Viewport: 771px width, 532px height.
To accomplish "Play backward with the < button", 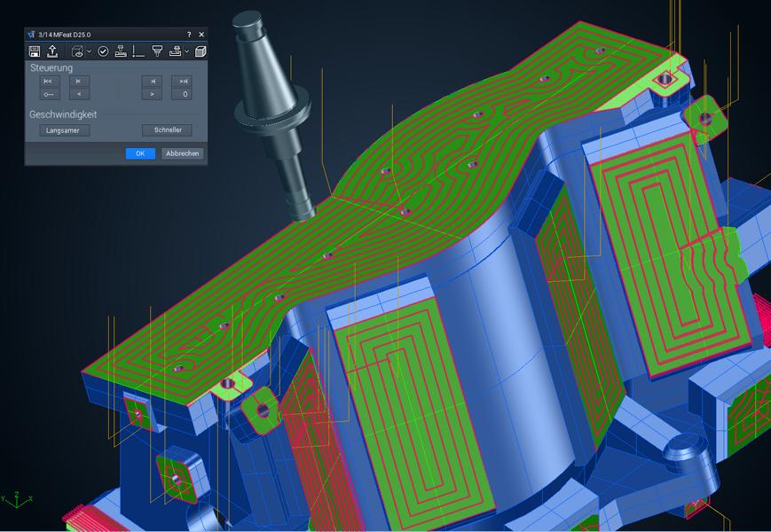I will pos(79,94).
